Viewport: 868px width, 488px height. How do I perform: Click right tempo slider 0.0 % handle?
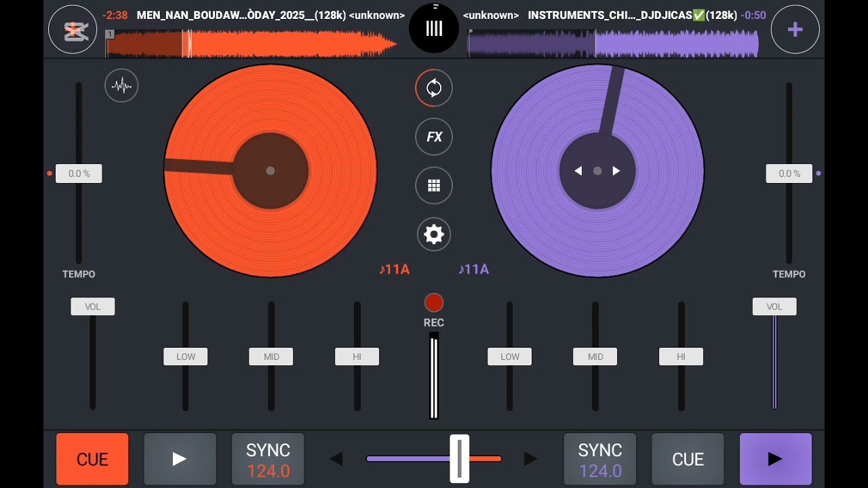pyautogui.click(x=789, y=174)
